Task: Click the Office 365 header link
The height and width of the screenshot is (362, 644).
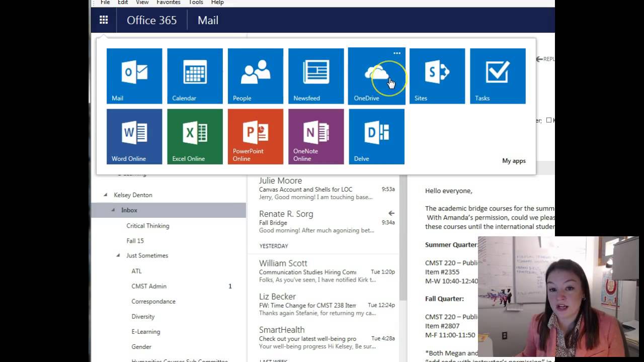Action: click(151, 20)
